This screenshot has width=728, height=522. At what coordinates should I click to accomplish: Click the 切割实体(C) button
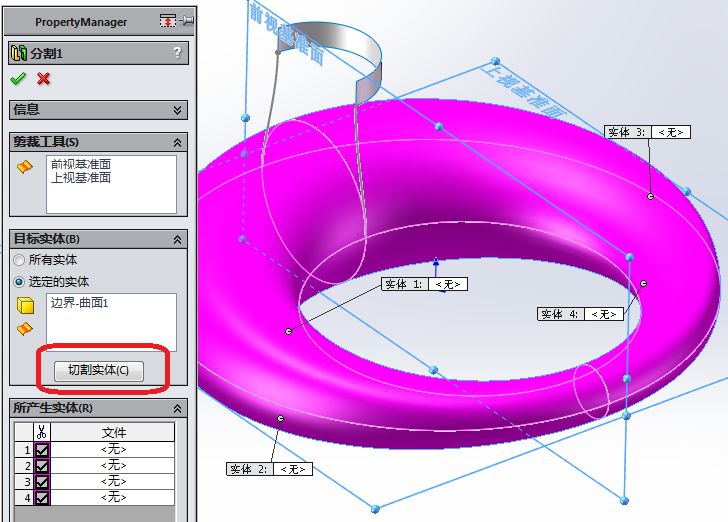[x=98, y=371]
